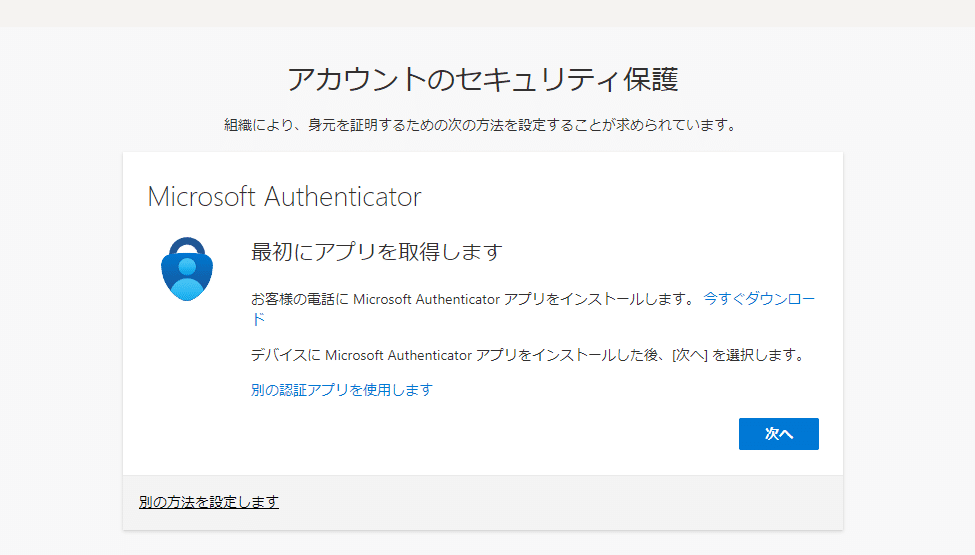Click the gray footer bar of the card
The height and width of the screenshot is (555, 975).
(560, 502)
